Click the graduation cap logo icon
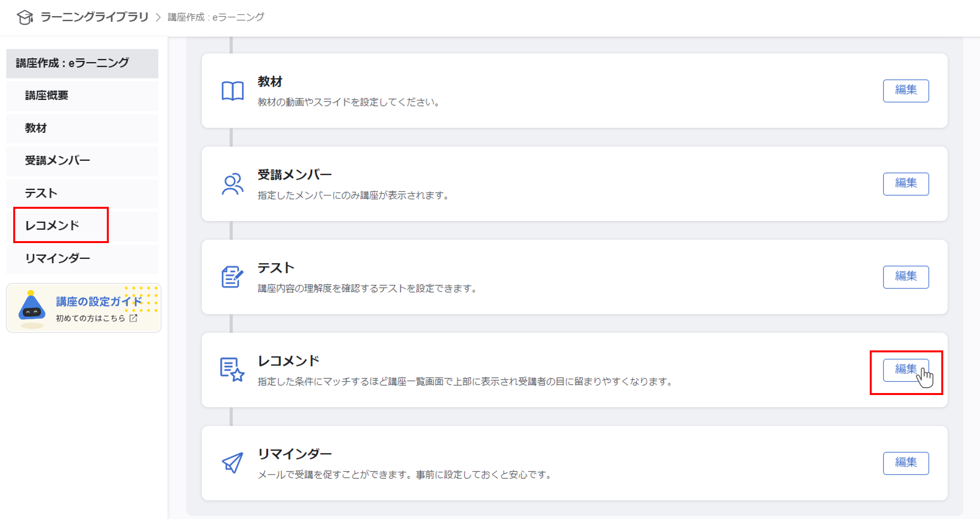980x519 pixels. pos(24,17)
